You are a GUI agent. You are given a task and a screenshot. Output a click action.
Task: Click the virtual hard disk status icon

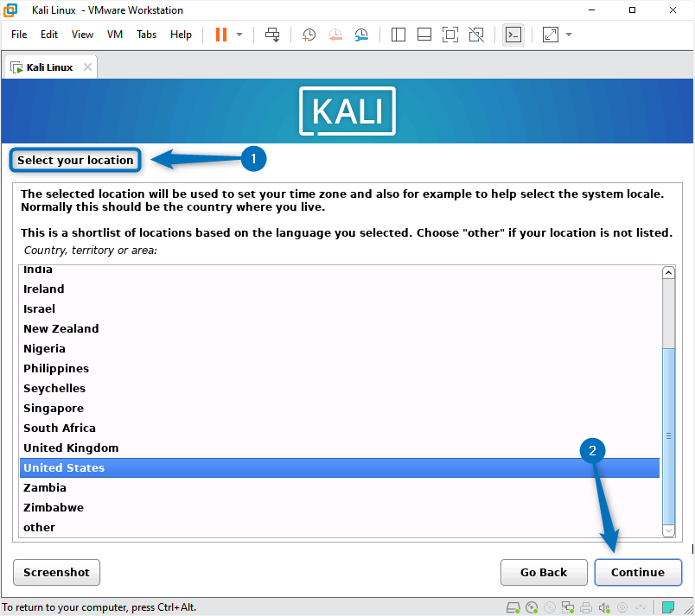513,607
